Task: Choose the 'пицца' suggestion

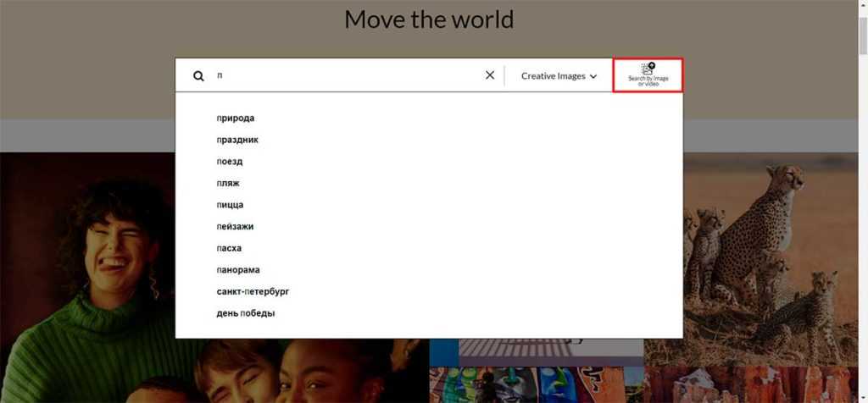Action: pos(231,205)
